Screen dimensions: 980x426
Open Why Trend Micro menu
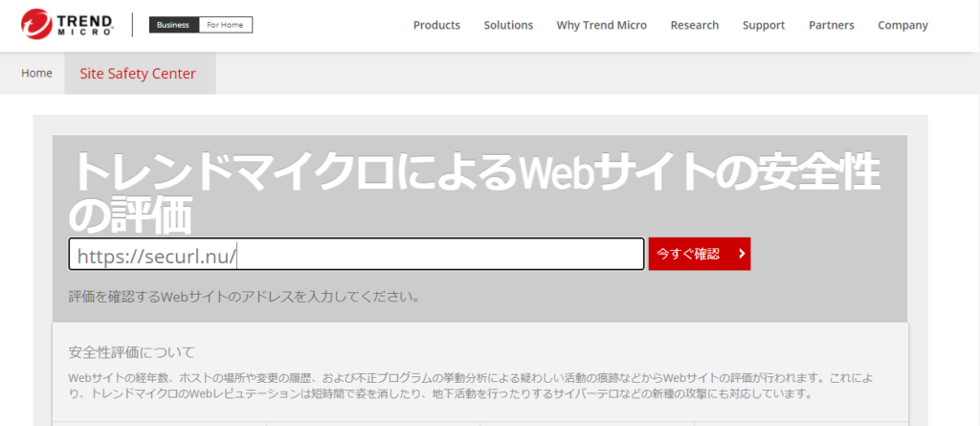click(601, 25)
